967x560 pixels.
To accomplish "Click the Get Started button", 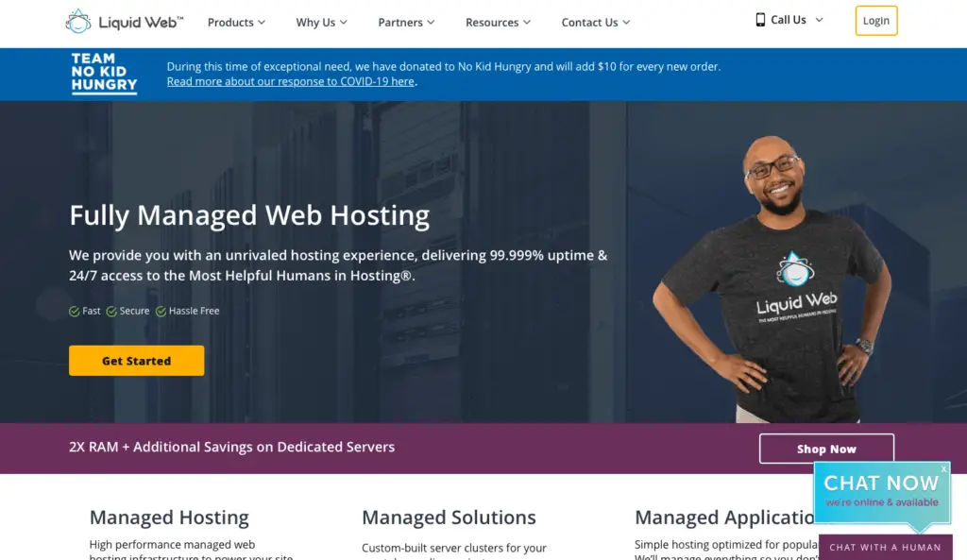I will point(136,361).
